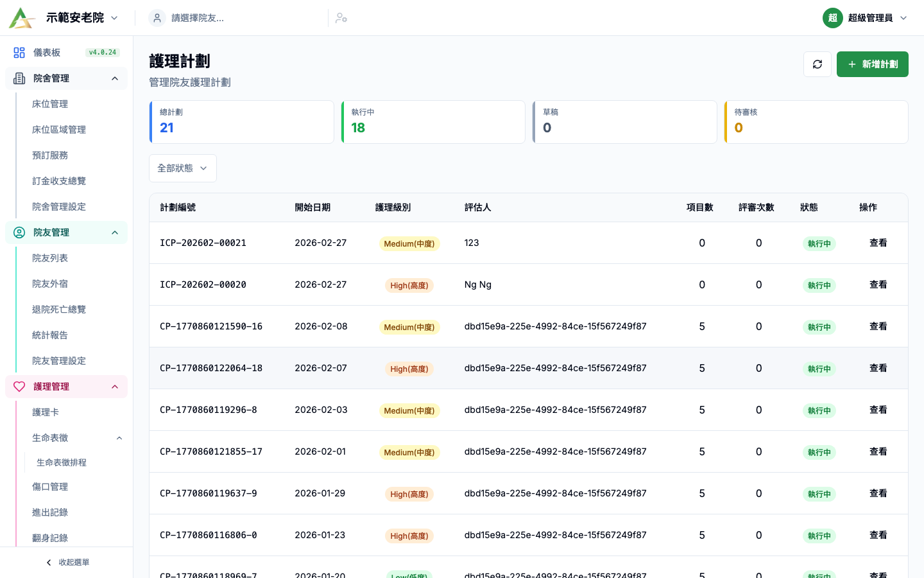
Task: View plan CP-1770860119637-9
Action: (x=878, y=493)
